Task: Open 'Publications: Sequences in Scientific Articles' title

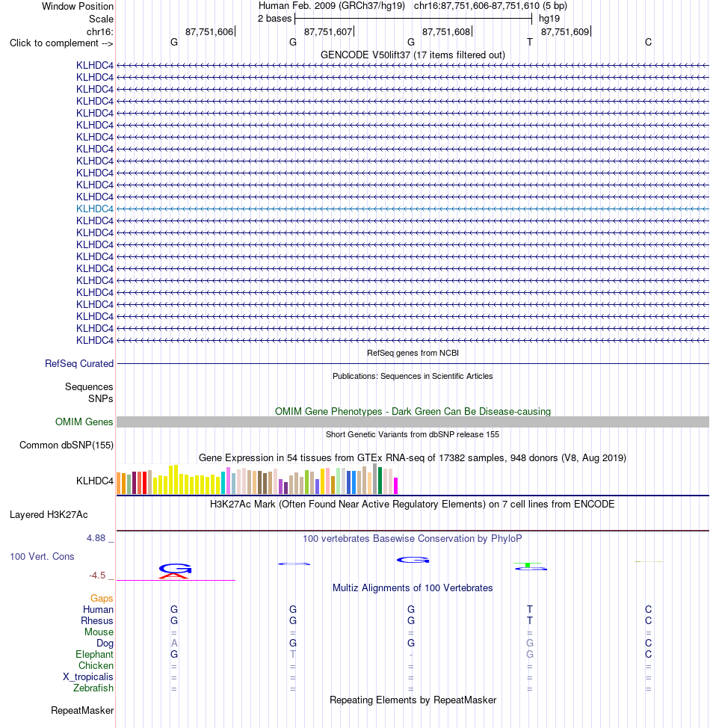Action: pos(413,376)
